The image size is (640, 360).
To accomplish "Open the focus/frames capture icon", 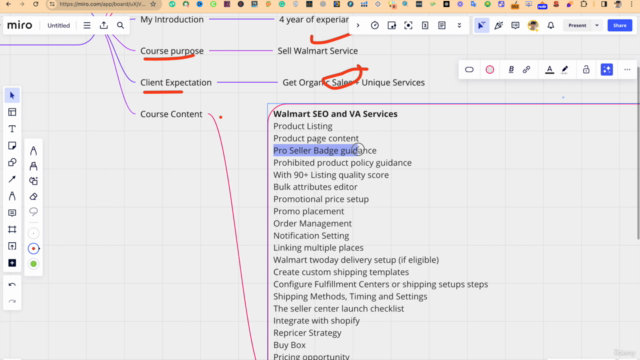I will [408, 25].
